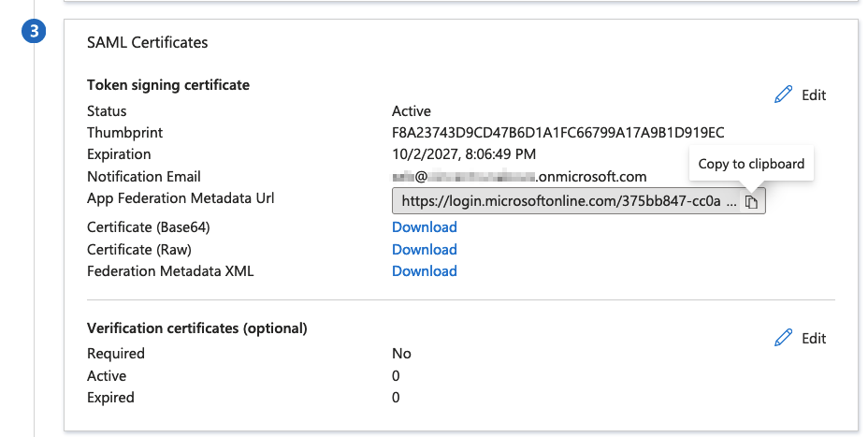The height and width of the screenshot is (437, 868).
Task: Download the Certificate (Base64) file
Action: coord(424,227)
